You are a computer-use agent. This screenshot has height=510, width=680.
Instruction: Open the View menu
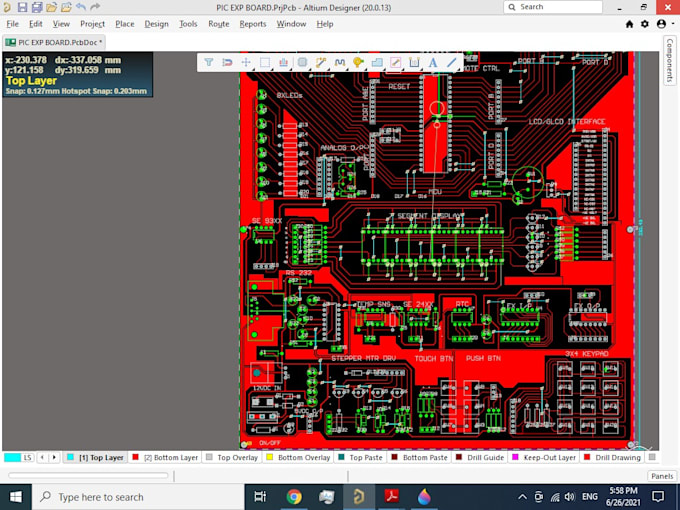click(61, 24)
